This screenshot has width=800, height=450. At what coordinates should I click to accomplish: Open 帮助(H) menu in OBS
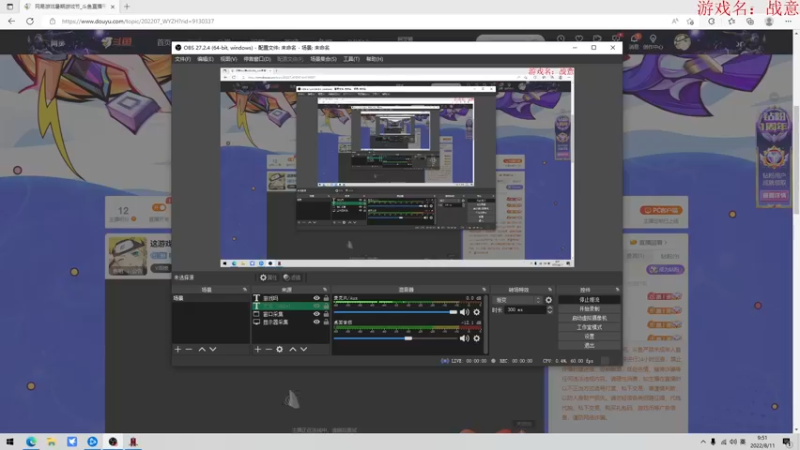[x=374, y=59]
